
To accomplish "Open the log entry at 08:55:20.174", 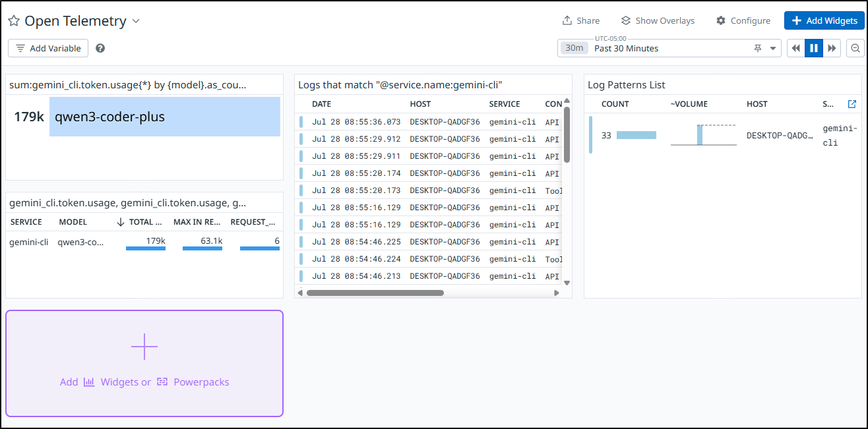I will click(429, 173).
